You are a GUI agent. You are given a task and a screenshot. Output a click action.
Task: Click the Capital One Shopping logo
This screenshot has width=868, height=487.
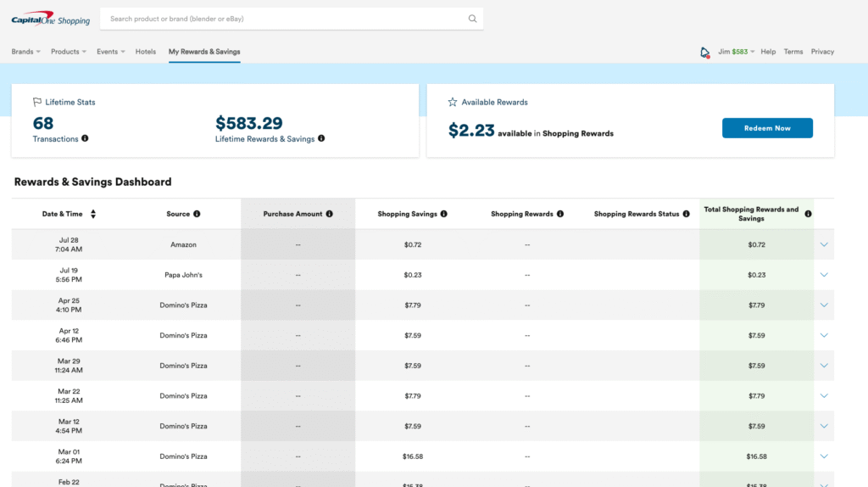(50, 19)
